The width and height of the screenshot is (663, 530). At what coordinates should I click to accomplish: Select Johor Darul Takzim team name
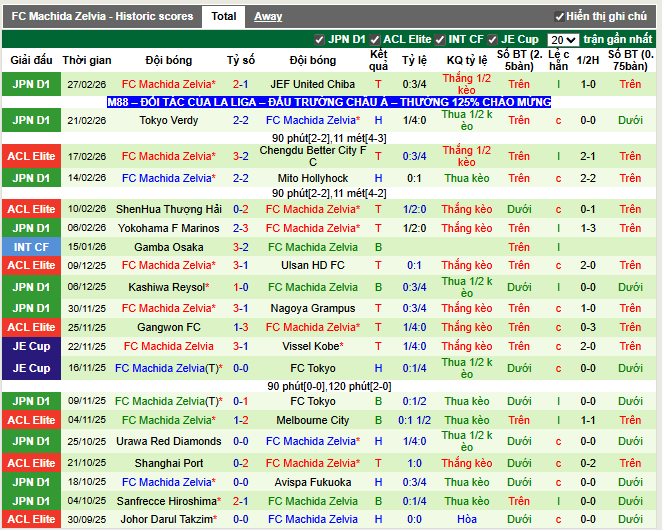[x=169, y=519]
